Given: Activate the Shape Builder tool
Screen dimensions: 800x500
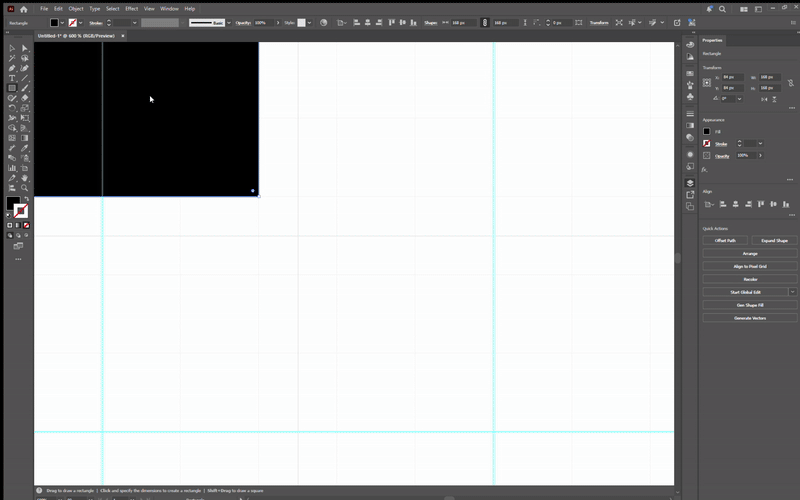Looking at the screenshot, I should [12, 128].
